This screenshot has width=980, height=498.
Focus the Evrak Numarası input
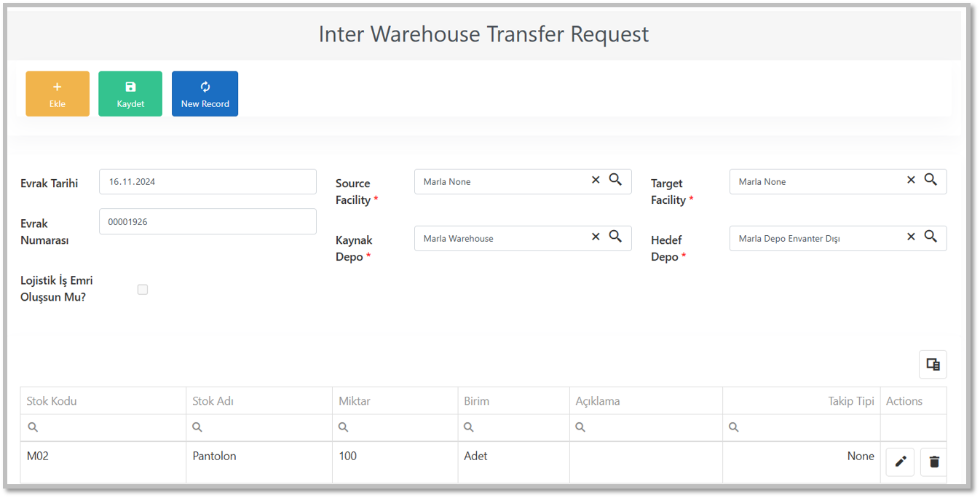(x=208, y=222)
